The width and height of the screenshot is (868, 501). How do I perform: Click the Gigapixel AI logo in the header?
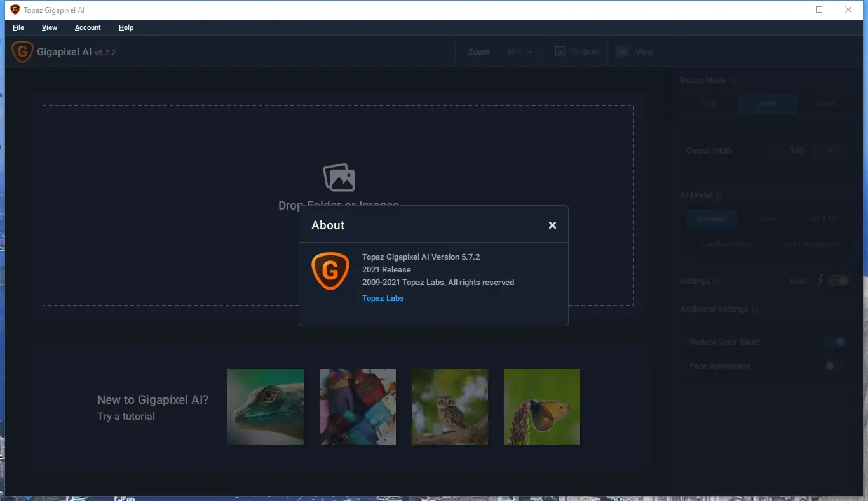coord(22,52)
